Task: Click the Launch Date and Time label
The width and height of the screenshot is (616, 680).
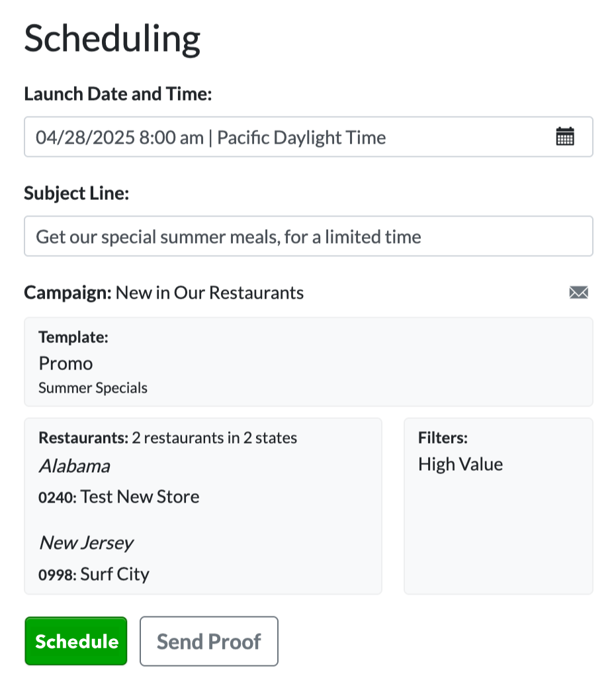Action: (118, 94)
